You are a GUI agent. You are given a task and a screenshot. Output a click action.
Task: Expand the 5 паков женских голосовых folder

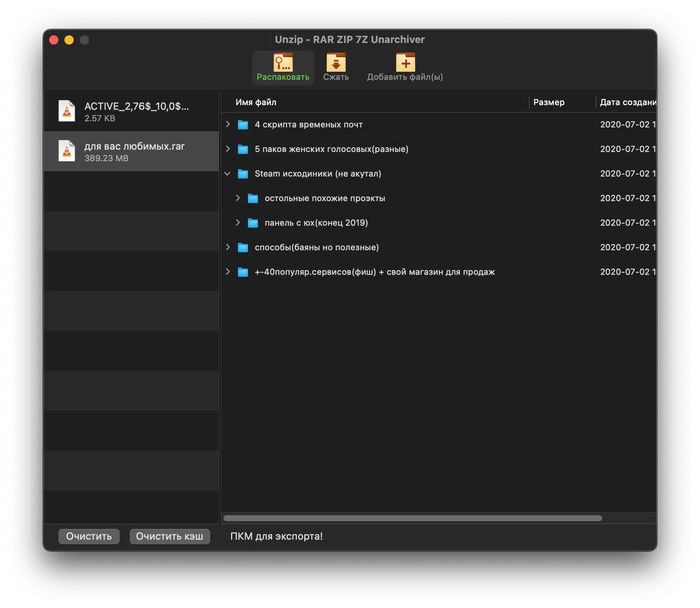[228, 149]
